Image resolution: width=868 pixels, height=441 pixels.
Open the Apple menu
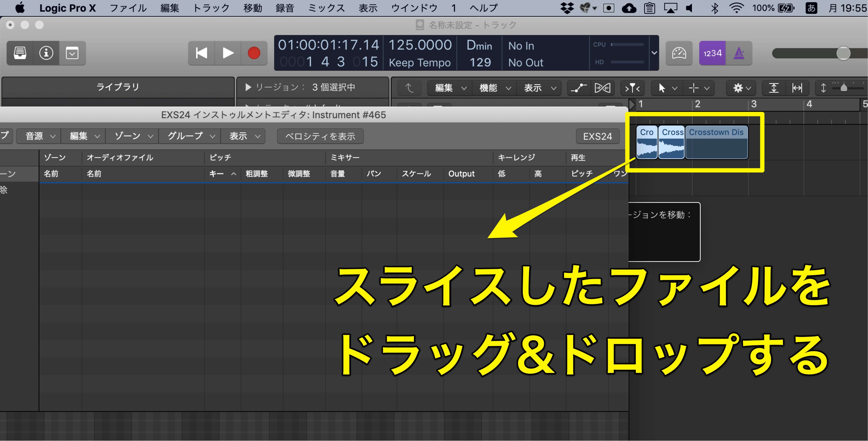point(20,8)
